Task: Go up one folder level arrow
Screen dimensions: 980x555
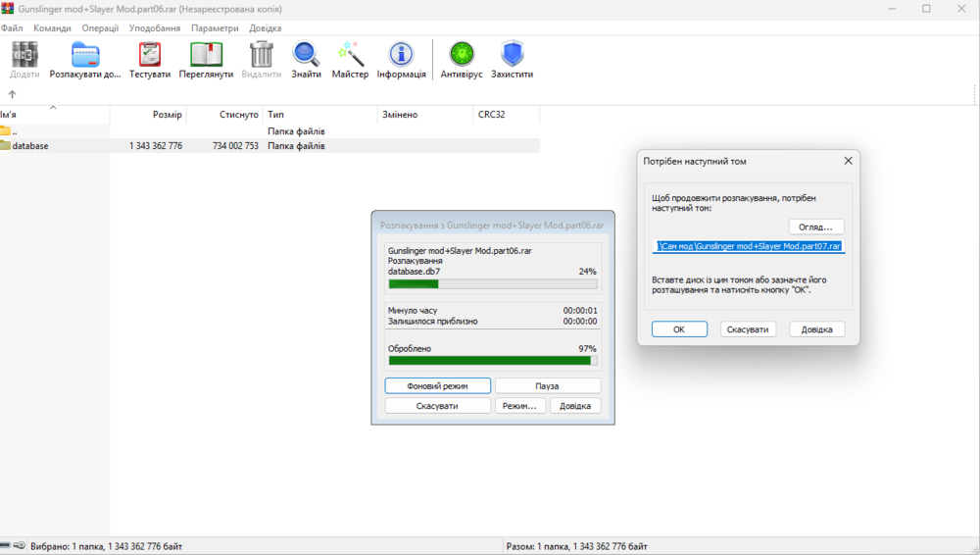Action: point(12,94)
